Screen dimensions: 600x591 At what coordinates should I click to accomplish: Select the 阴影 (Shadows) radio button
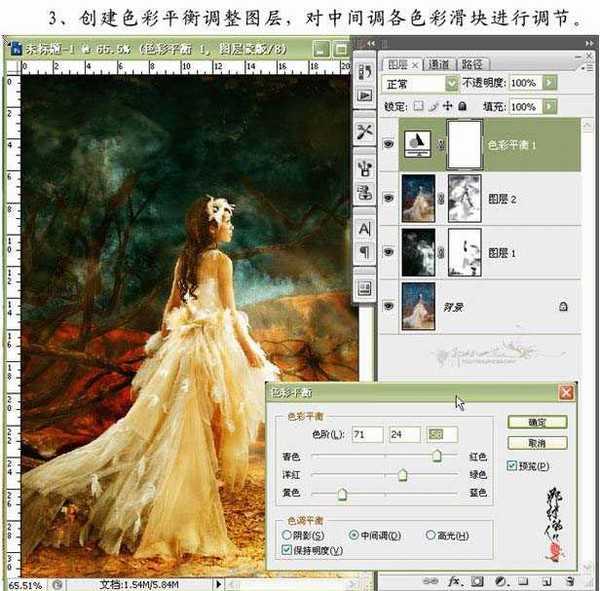[287, 536]
